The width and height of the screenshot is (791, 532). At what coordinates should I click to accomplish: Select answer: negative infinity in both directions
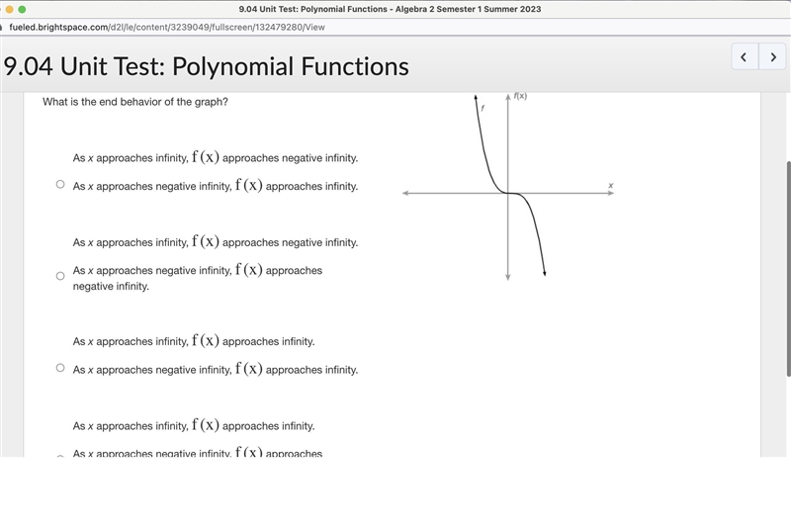60,276
